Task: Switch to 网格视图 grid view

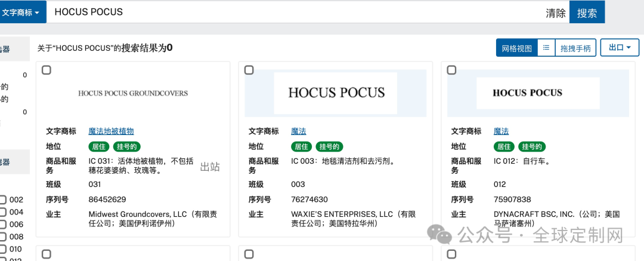Action: [516, 48]
